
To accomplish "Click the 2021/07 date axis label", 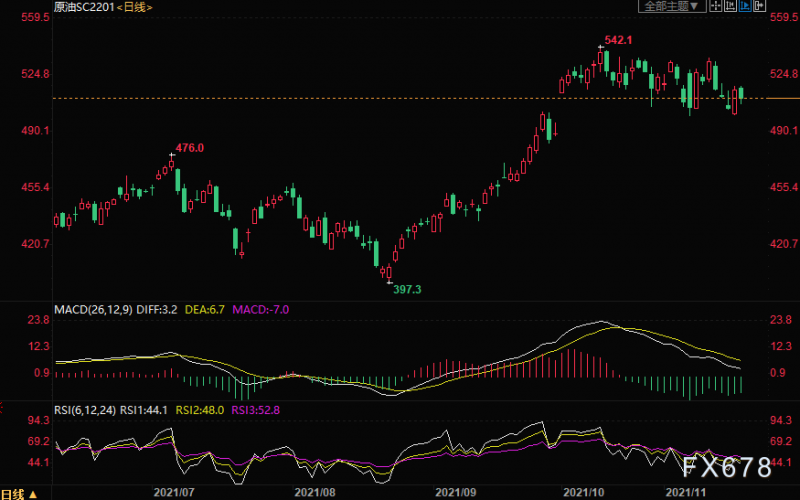I will (174, 493).
